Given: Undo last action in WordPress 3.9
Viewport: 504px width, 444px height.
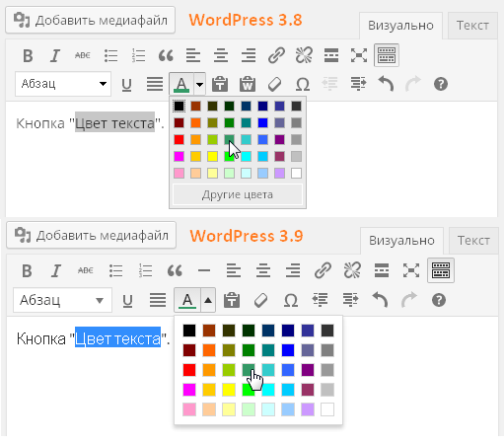Looking at the screenshot, I should click(x=380, y=300).
